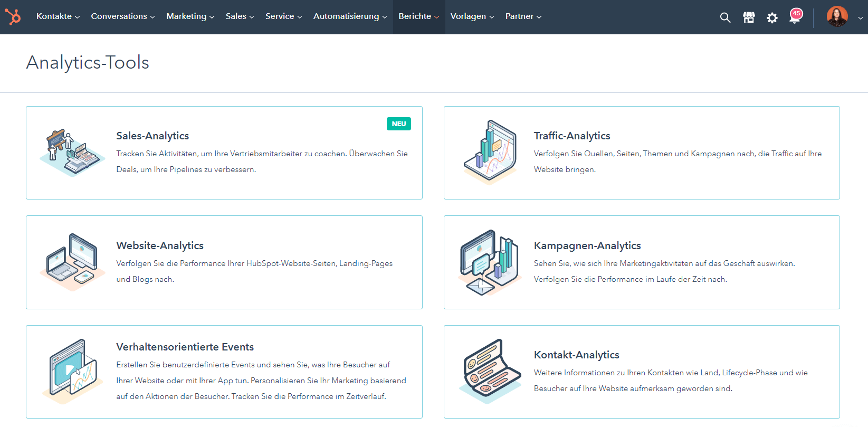
Task: Click the Verhaltensorientierte Events description text
Action: pyautogui.click(x=262, y=381)
